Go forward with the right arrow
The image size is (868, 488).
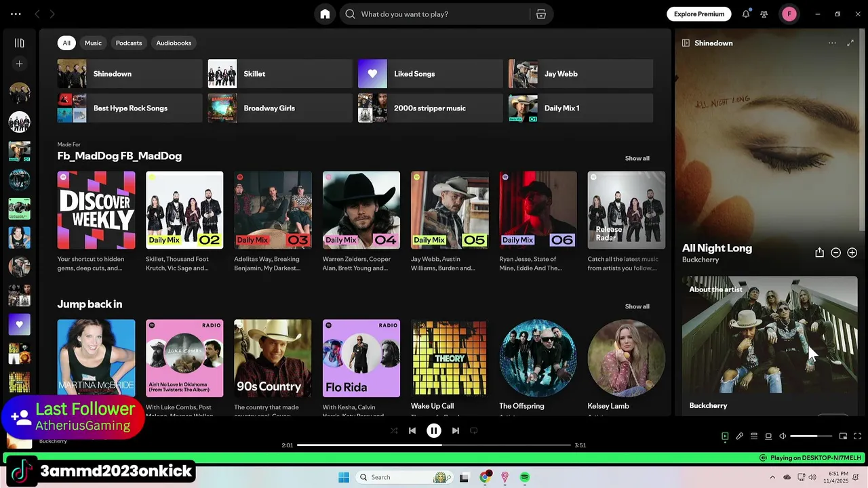point(52,14)
